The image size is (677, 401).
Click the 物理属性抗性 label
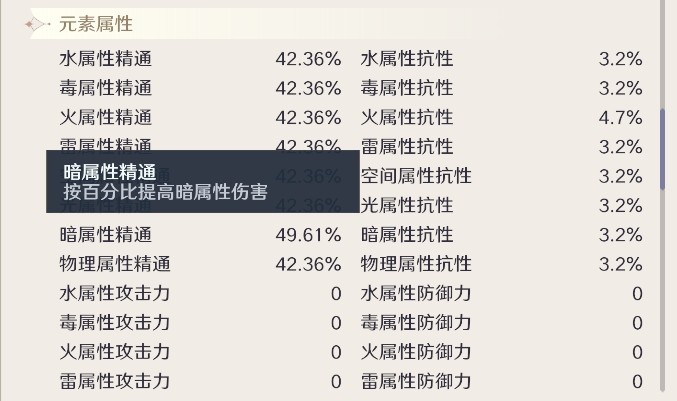416,265
